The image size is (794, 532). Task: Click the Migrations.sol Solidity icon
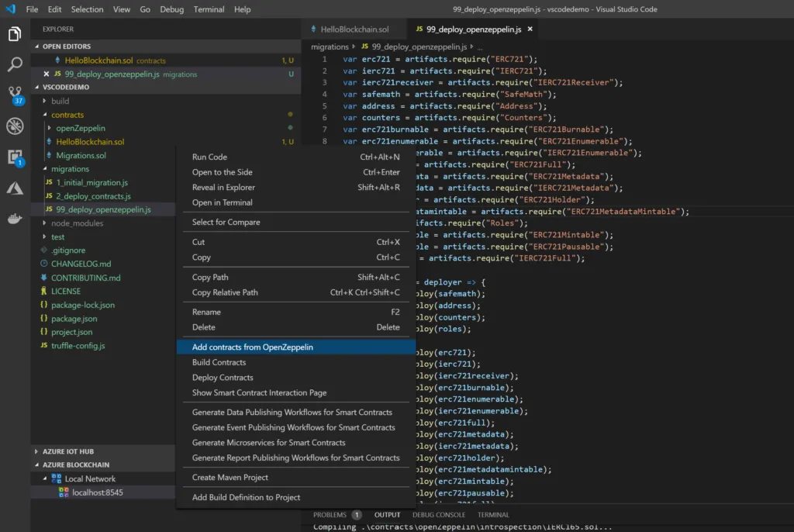click(x=49, y=155)
